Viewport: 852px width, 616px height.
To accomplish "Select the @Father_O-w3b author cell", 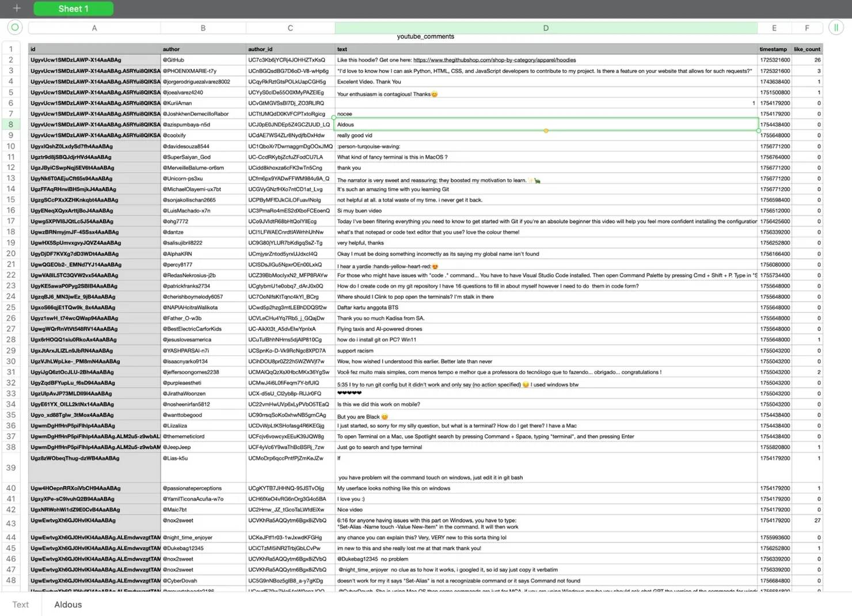I will (203, 318).
